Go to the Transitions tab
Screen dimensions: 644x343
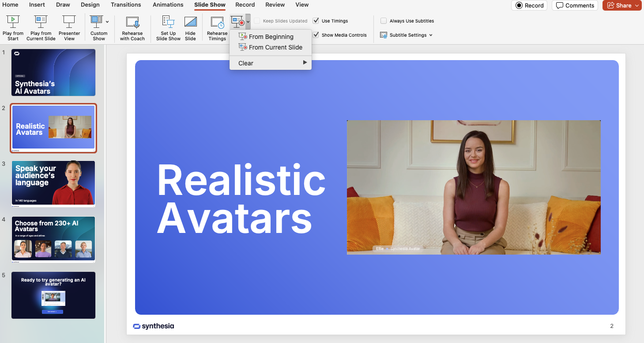point(126,4)
